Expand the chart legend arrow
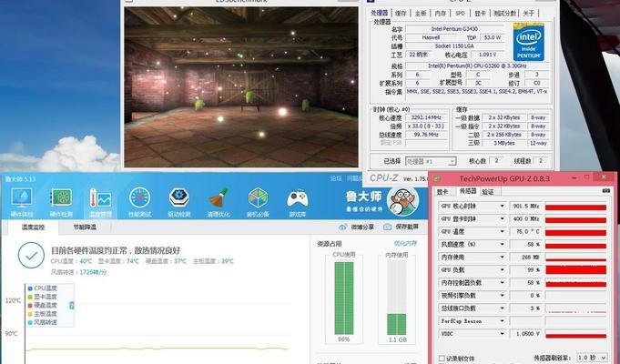Viewport: 620px width, 364px height. pyautogui.click(x=72, y=306)
